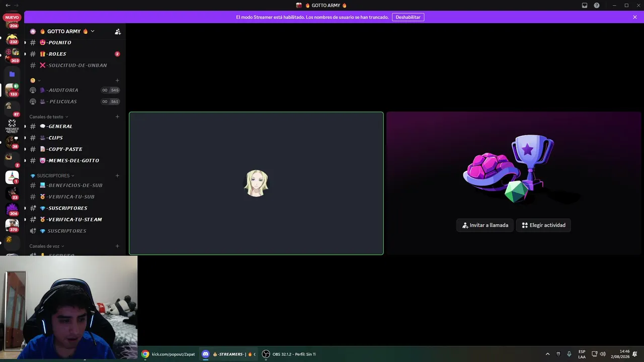Collapse the SUSCRIPTORES category
644x362 pixels.
[52, 175]
